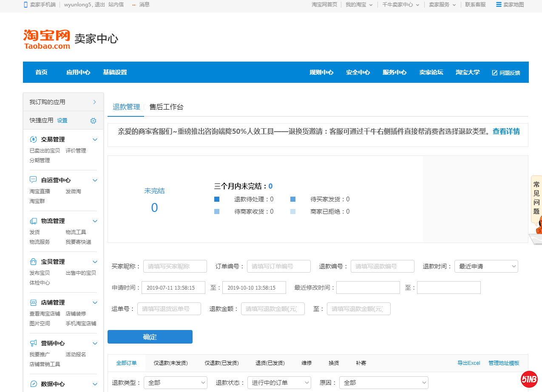This screenshot has width=542, height=392.
Task: Open the 退款时间 refund time dropdown
Action: (x=486, y=266)
